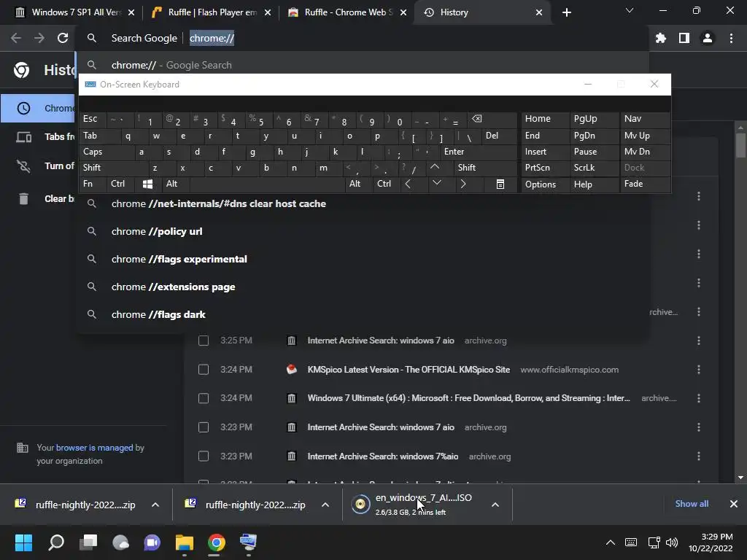Click the Chrome icon in the taskbar
This screenshot has width=747, height=560.
click(216, 542)
